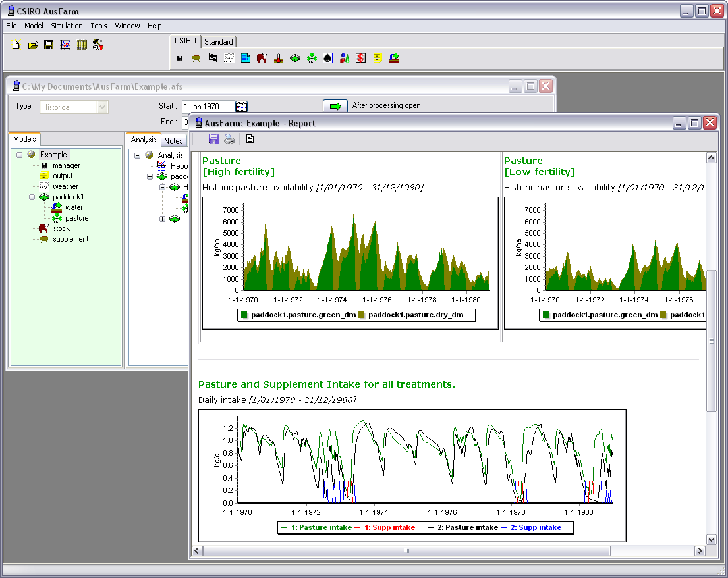Open the Simulation menu
728x578 pixels.
pos(67,26)
